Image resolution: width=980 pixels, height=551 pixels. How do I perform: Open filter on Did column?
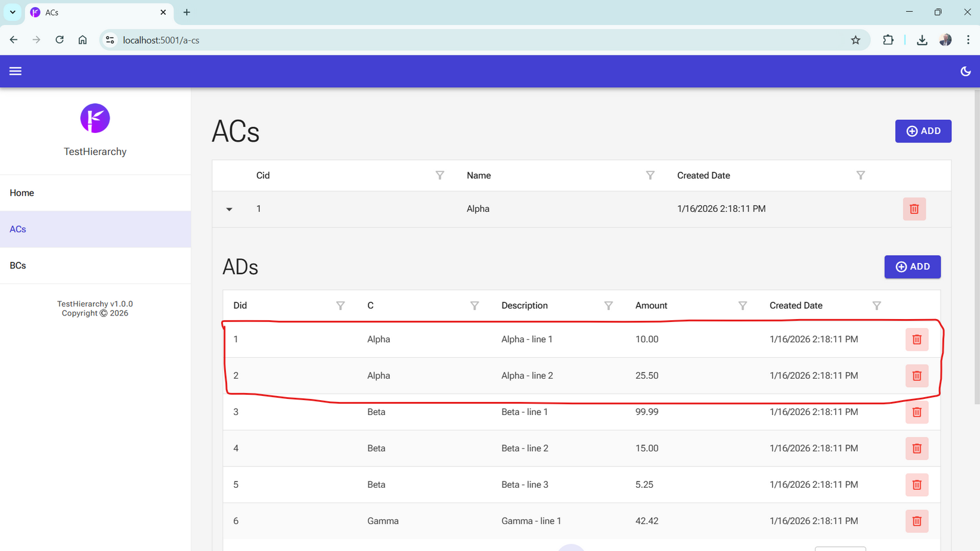[x=340, y=305]
